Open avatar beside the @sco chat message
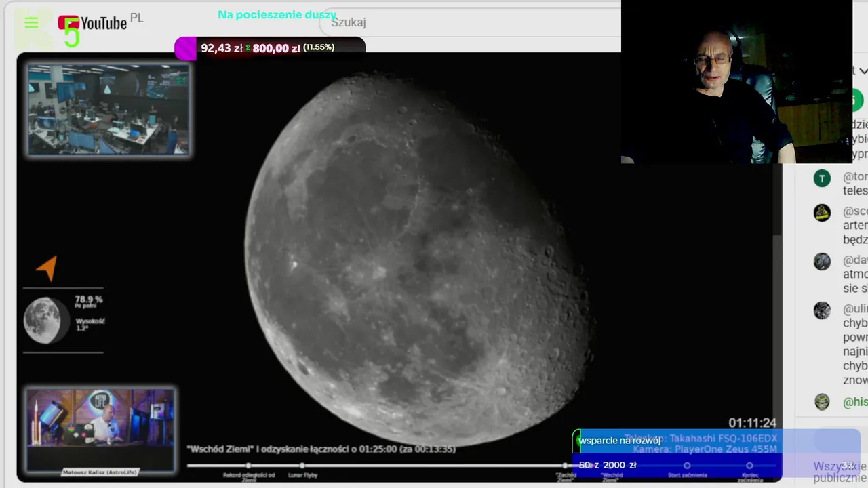 tap(822, 213)
